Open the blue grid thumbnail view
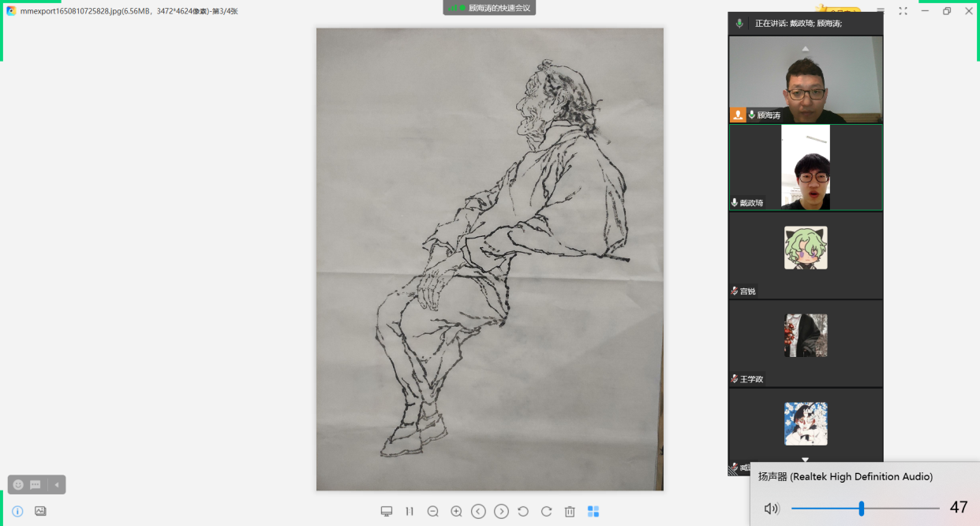This screenshot has width=980, height=526. coord(593,512)
